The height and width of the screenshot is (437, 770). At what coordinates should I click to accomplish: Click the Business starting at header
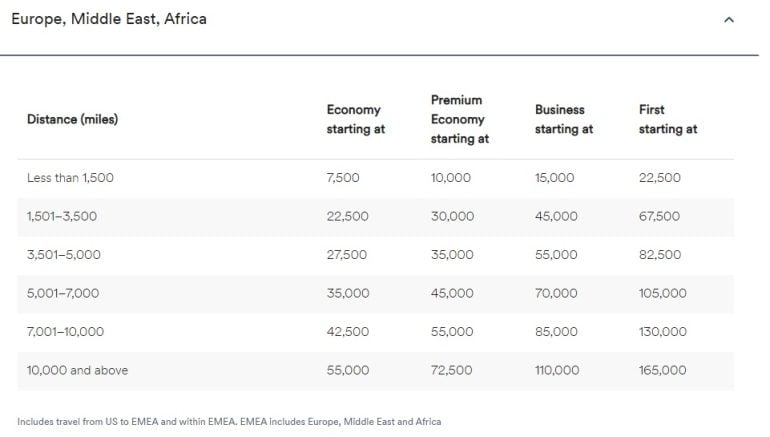(x=564, y=120)
